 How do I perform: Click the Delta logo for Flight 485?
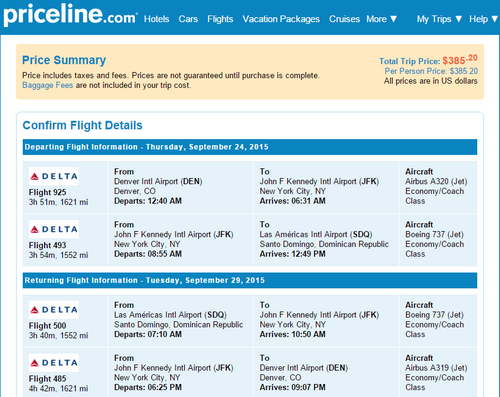click(54, 363)
